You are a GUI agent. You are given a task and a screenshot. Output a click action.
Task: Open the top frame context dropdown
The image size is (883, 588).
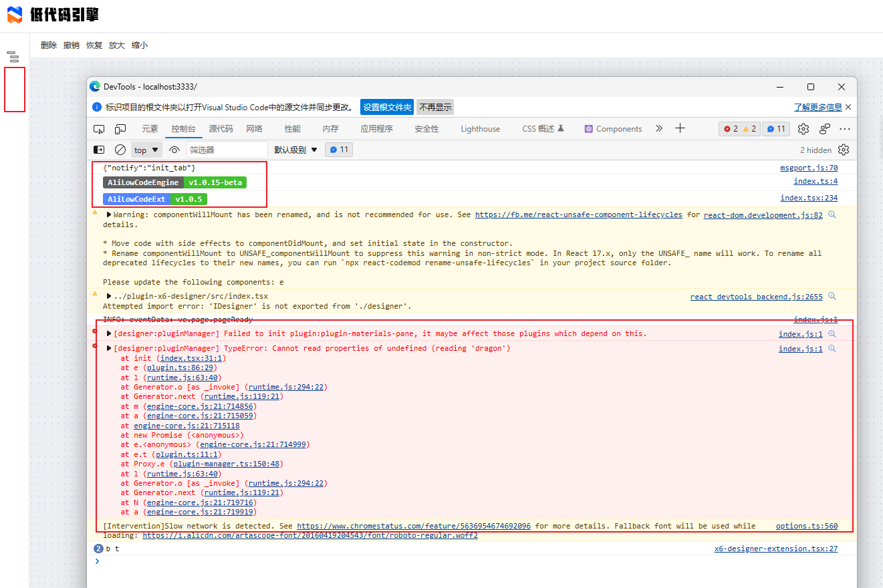[145, 150]
